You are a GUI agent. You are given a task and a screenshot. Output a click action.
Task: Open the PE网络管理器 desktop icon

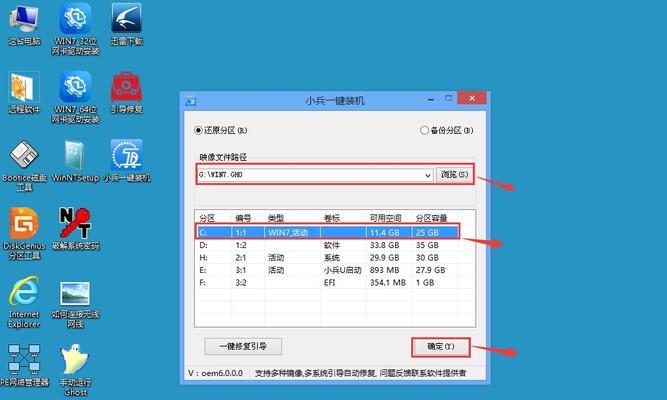click(24, 366)
